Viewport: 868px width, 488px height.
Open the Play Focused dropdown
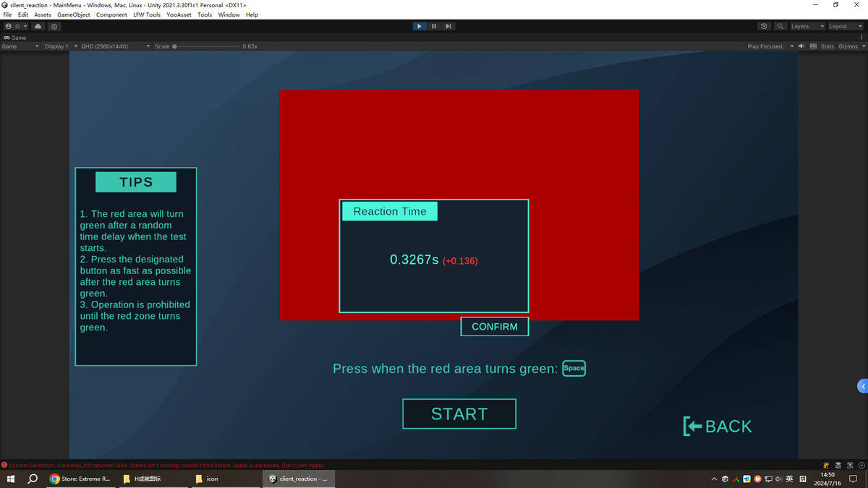770,46
